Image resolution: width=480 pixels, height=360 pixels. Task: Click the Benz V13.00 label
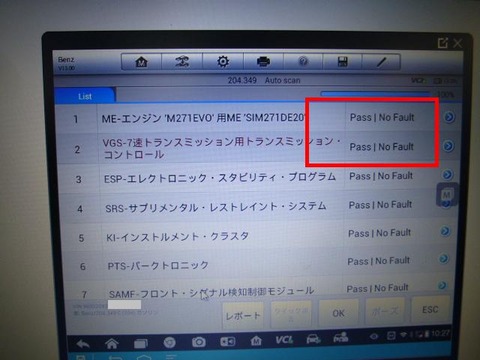tap(66, 63)
